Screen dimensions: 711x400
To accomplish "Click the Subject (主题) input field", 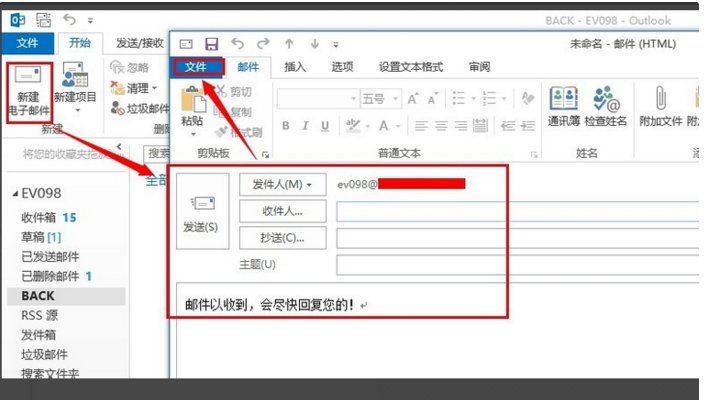I will 518,265.
